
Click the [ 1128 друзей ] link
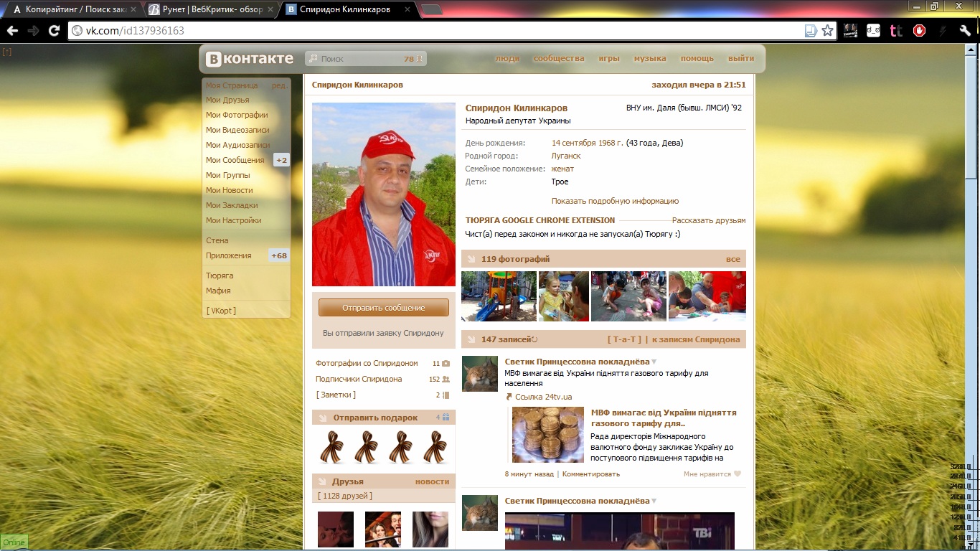coord(344,496)
